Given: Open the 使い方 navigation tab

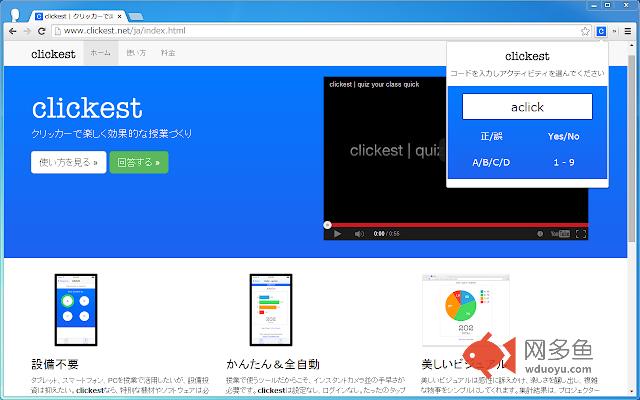Looking at the screenshot, I should coord(136,53).
